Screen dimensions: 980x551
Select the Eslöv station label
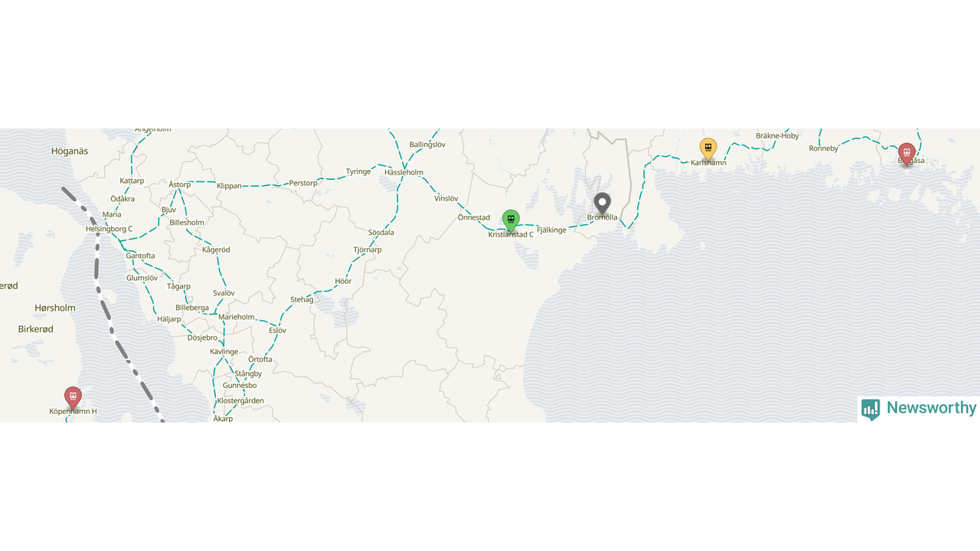[277, 331]
